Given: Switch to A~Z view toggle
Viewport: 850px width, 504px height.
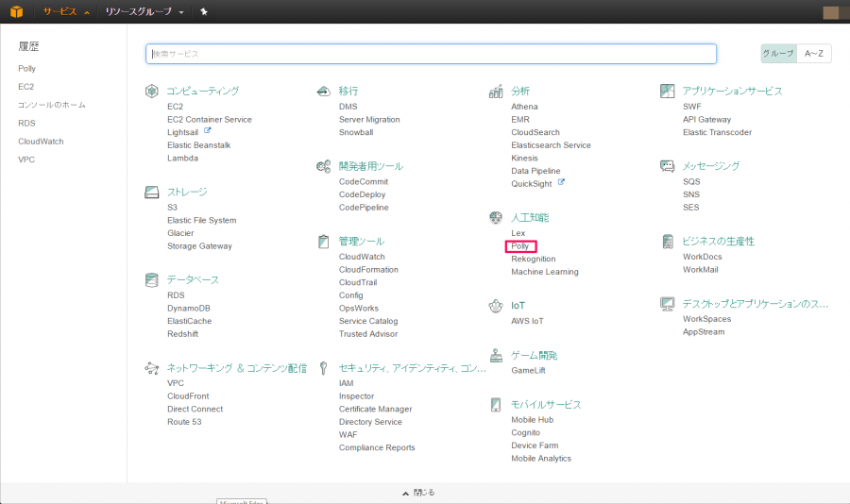Looking at the screenshot, I should coord(814,54).
